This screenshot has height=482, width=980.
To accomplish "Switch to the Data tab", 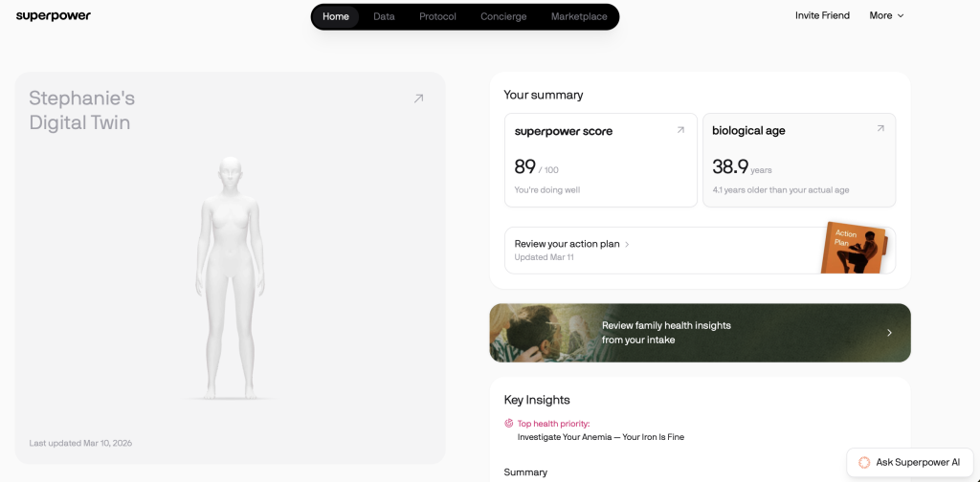I will tap(384, 17).
